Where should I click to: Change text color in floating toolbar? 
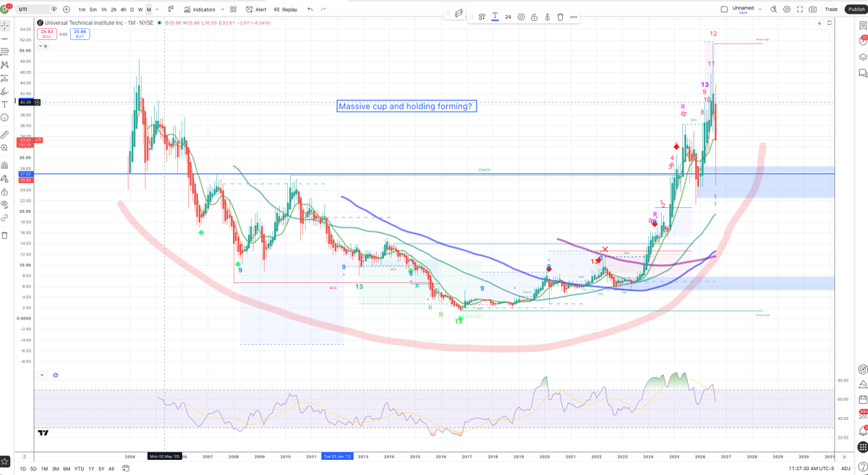[495, 17]
